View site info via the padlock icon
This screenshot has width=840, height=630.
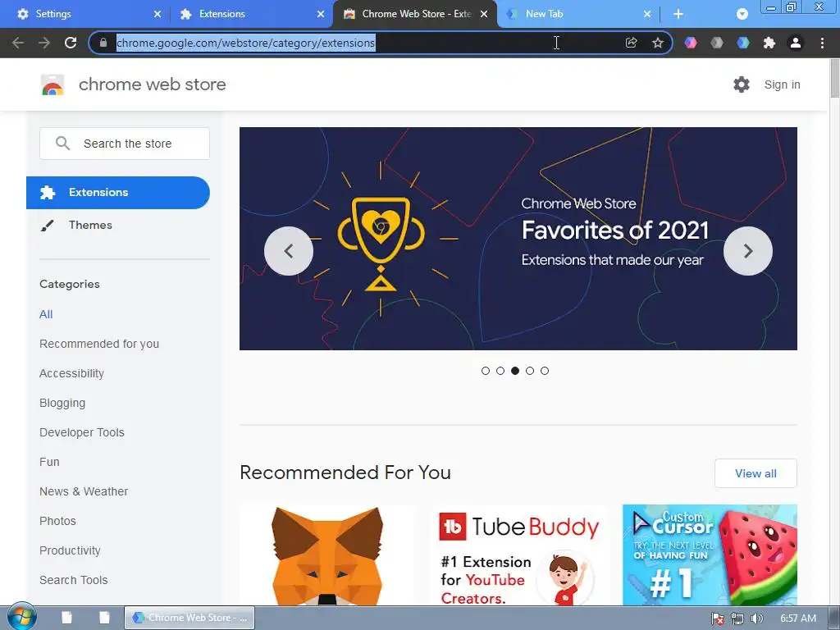pos(103,43)
